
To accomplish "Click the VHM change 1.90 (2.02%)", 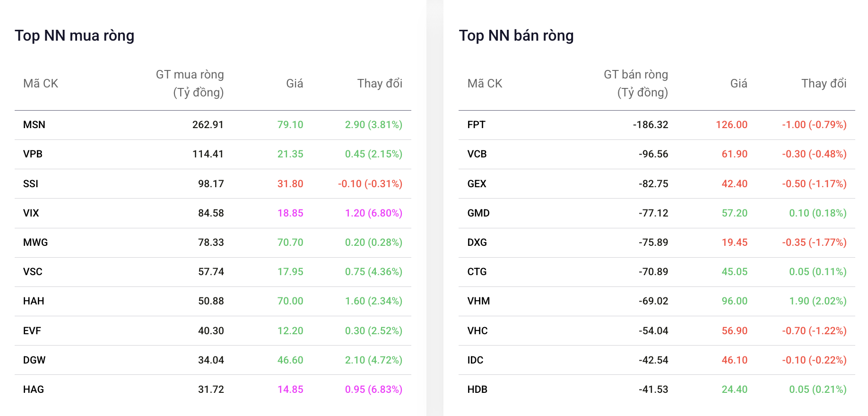I will (x=818, y=301).
